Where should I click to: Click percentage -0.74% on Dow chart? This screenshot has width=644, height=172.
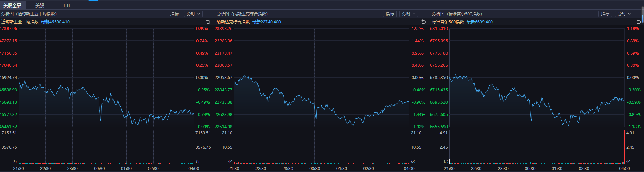[x=203, y=115]
